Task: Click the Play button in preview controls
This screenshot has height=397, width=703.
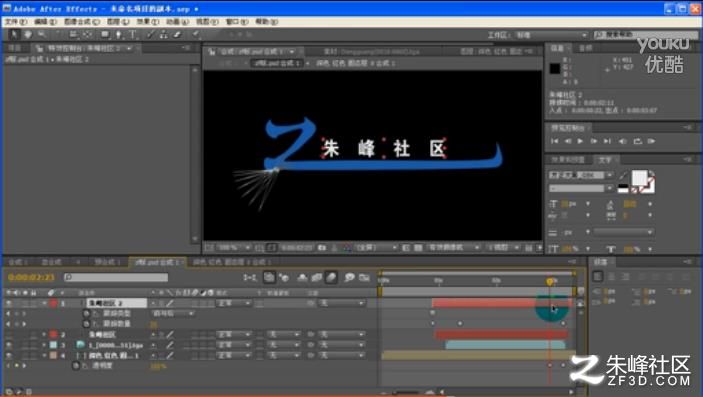Action: (580, 141)
